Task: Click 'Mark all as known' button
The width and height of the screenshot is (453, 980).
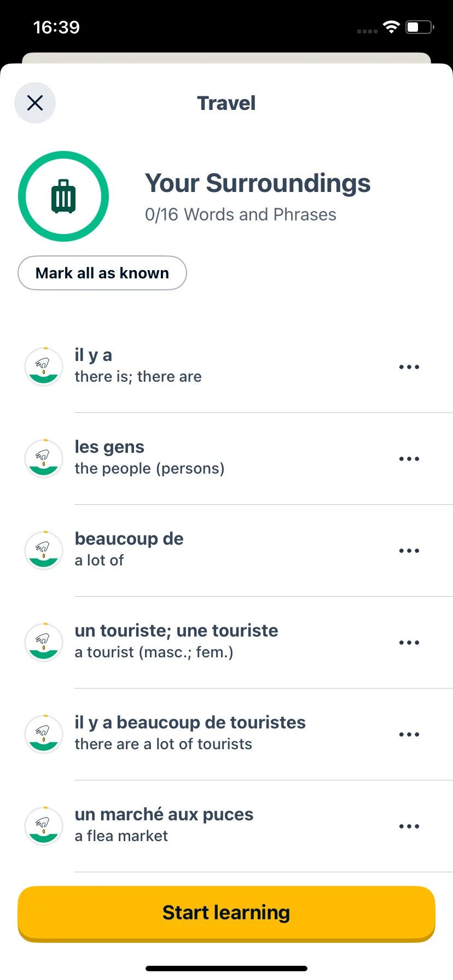Action: point(102,273)
